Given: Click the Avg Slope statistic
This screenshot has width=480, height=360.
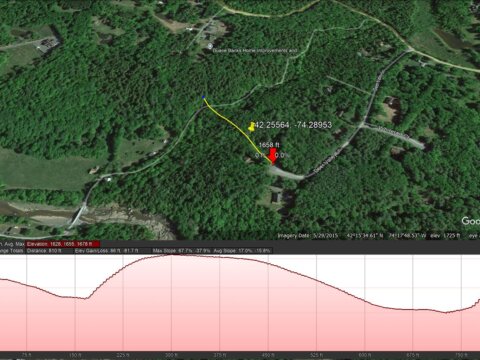Looking at the screenshot, I should tap(242, 251).
